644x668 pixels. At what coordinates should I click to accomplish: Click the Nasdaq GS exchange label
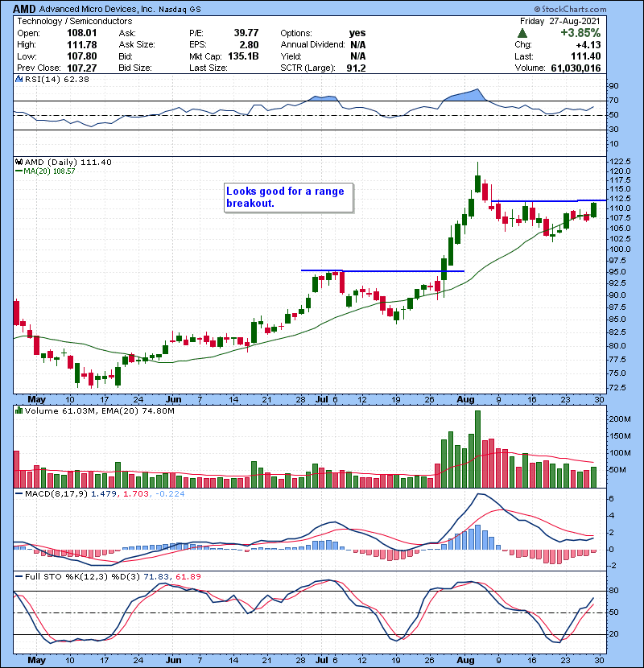180,10
